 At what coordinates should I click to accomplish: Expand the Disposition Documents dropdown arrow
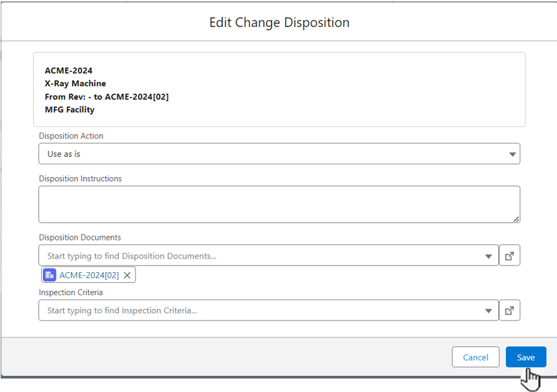(x=489, y=256)
